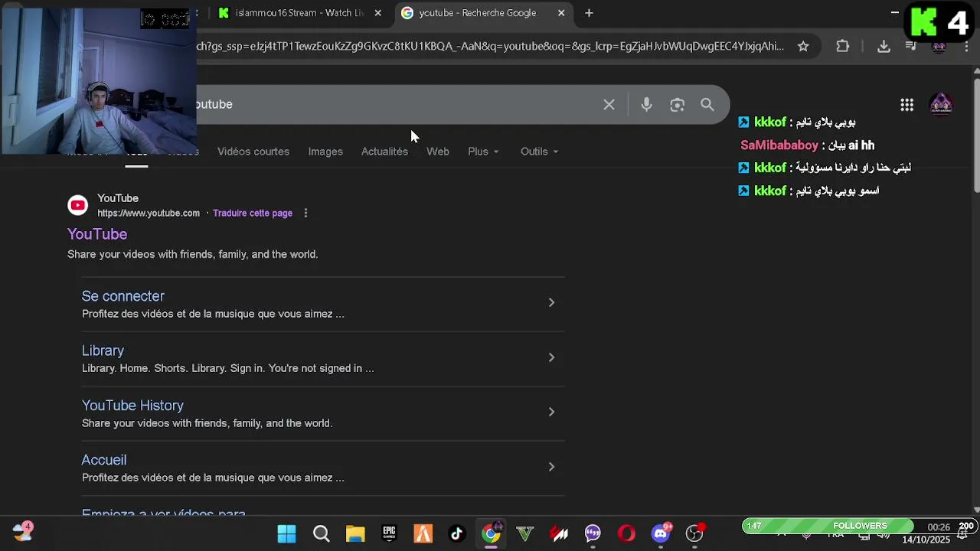Click the Chrome address bar URL
This screenshot has width=980, height=551.
pos(490,47)
